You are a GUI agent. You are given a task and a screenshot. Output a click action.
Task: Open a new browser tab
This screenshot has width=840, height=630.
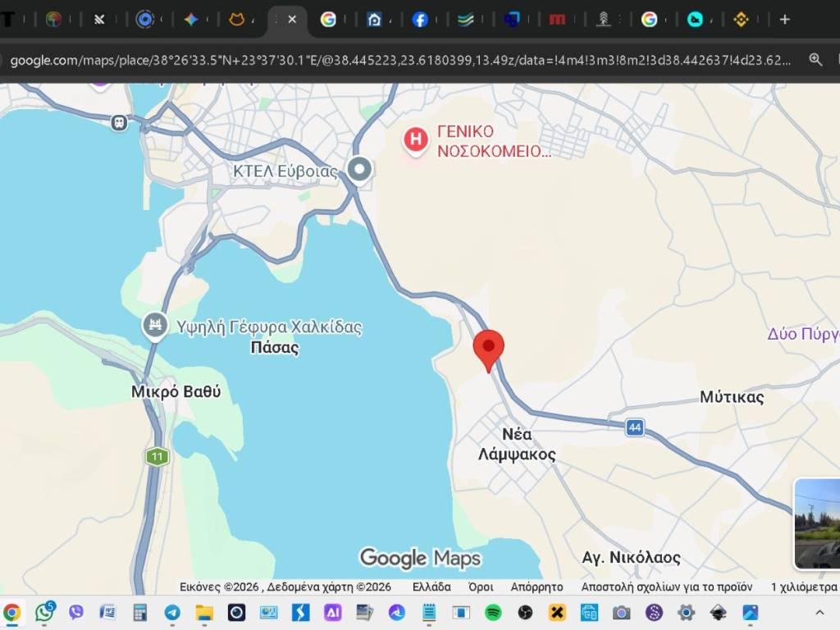(x=784, y=20)
